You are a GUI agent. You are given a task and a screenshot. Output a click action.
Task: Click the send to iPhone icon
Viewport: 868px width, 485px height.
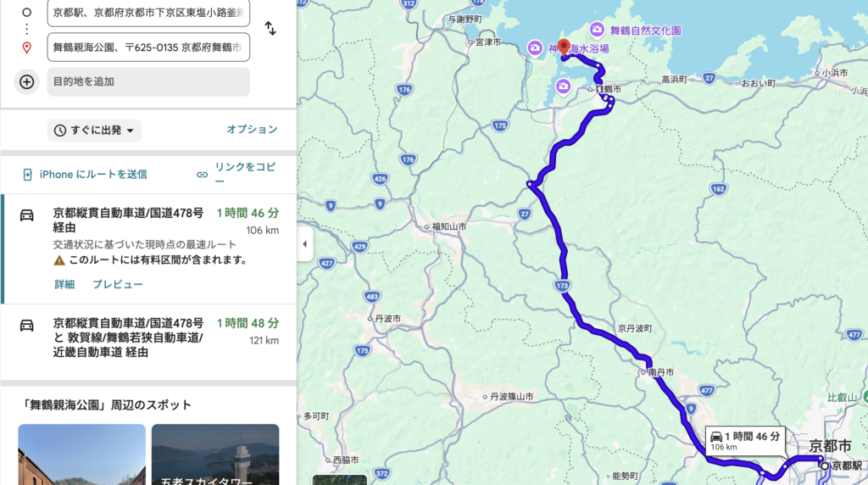[x=27, y=175]
